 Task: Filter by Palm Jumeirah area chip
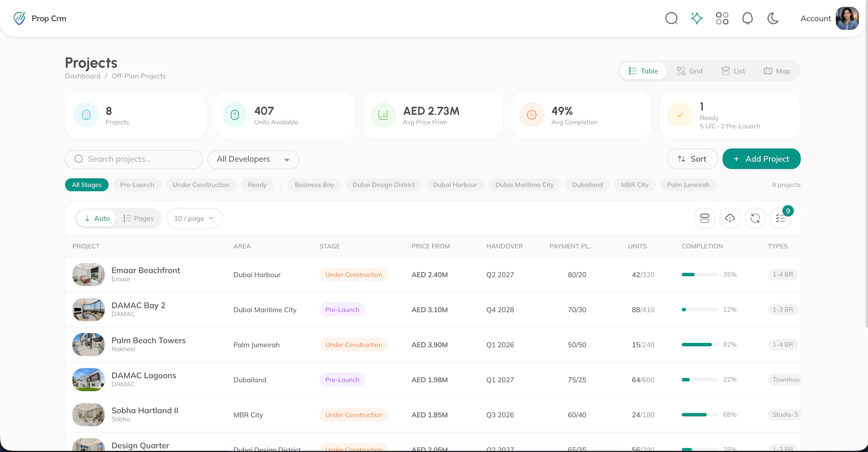pyautogui.click(x=688, y=185)
